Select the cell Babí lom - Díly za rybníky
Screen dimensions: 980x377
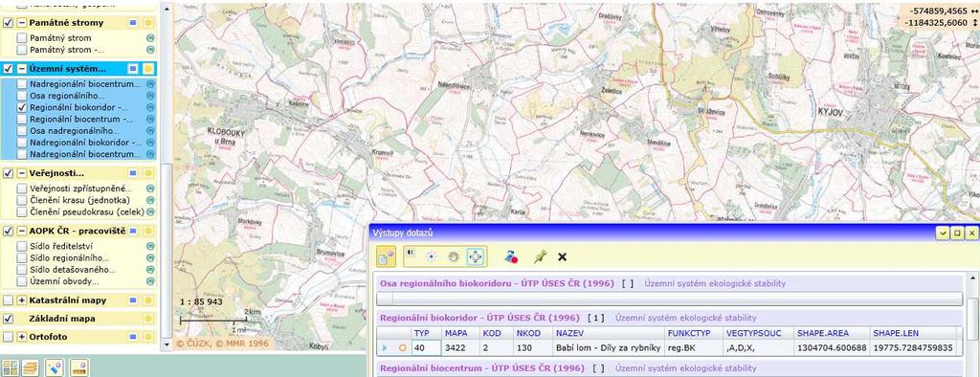(608, 347)
